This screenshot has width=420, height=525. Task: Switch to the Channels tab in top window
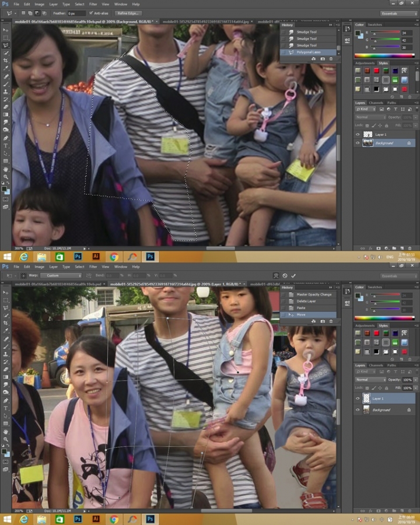[x=376, y=103]
